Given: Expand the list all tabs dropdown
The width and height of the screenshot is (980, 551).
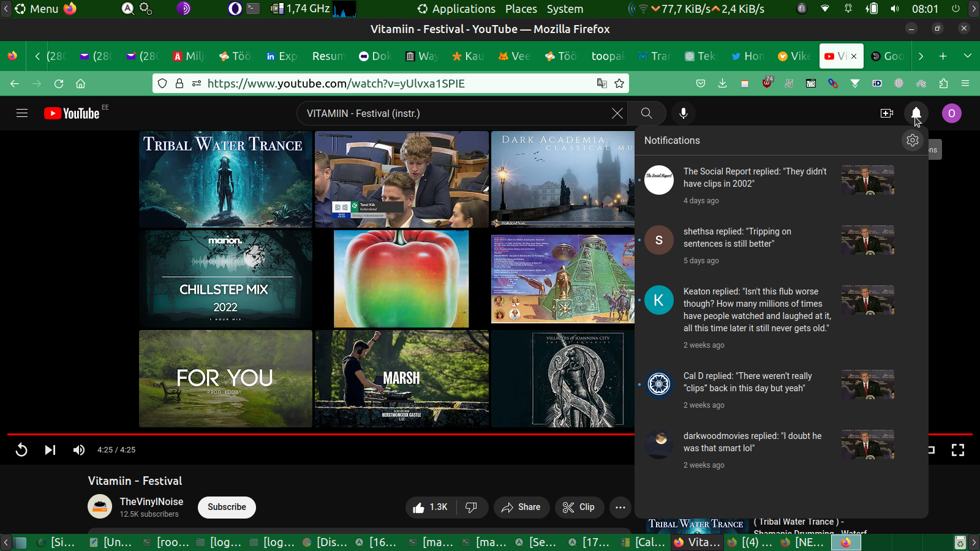Looking at the screenshot, I should pyautogui.click(x=968, y=56).
